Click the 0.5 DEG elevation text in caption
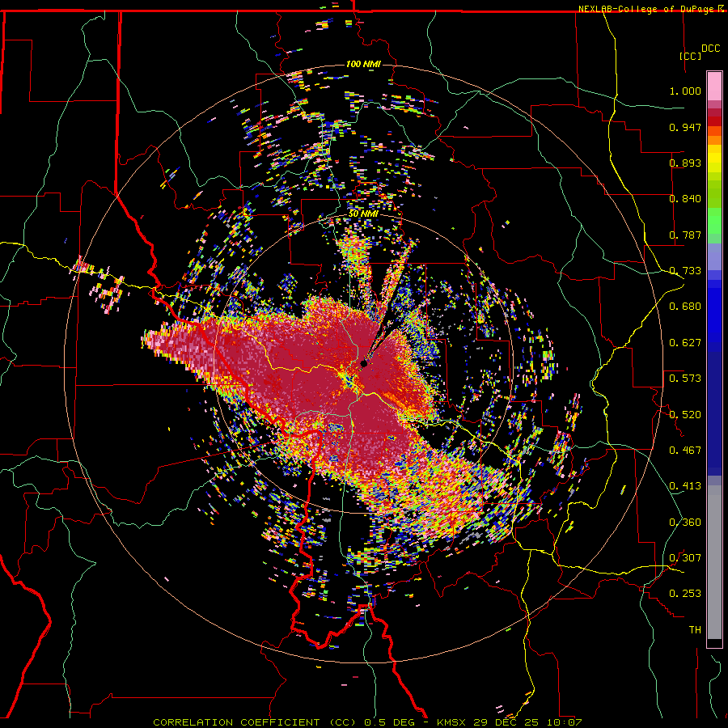This screenshot has height=728, width=728. click(x=389, y=722)
